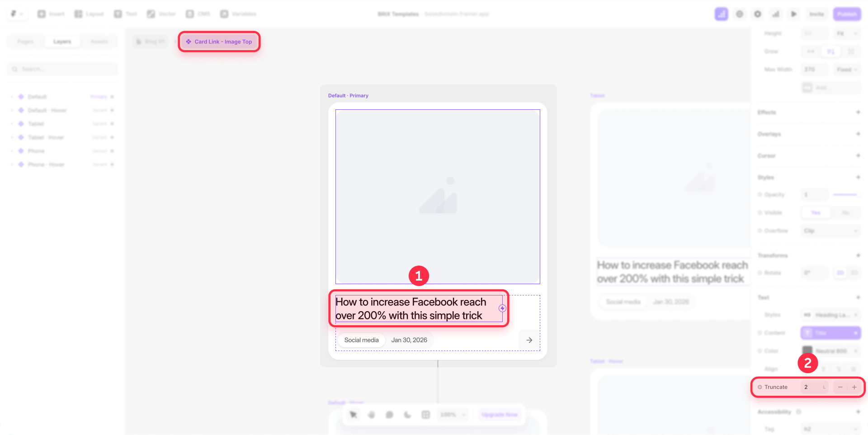868x435 pixels.
Task: Open the CMS panel
Action: click(x=198, y=14)
